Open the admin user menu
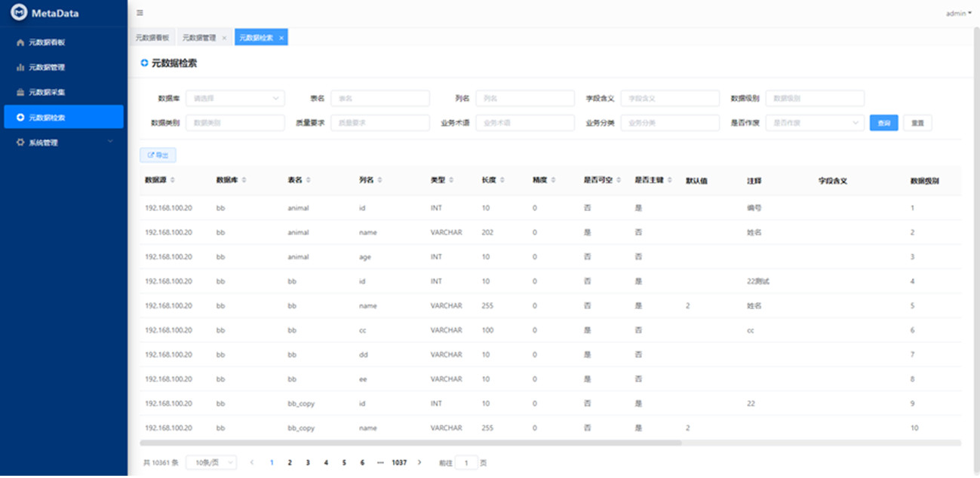The height and width of the screenshot is (478, 980). click(x=958, y=14)
